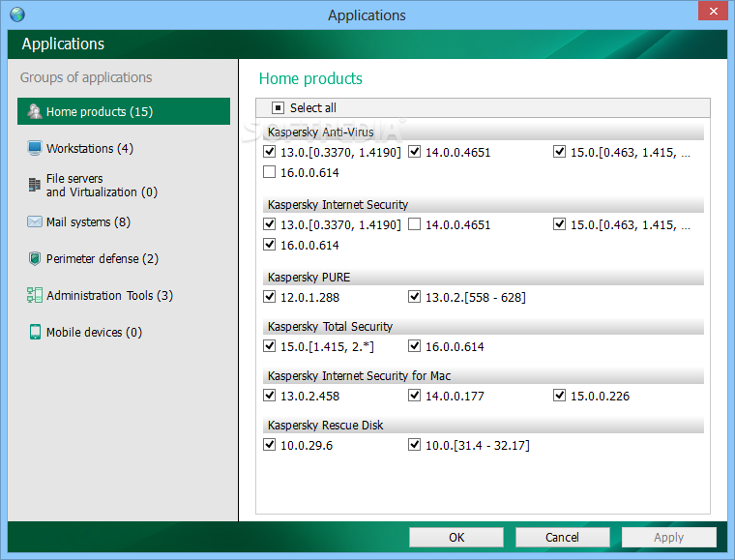Click the Kaspersky PURE section header
The width and height of the screenshot is (735, 560).
tap(484, 278)
